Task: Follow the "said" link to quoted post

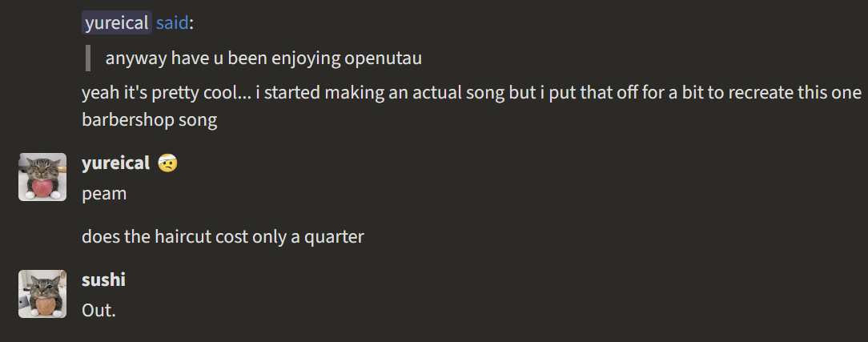Action: coord(172,23)
